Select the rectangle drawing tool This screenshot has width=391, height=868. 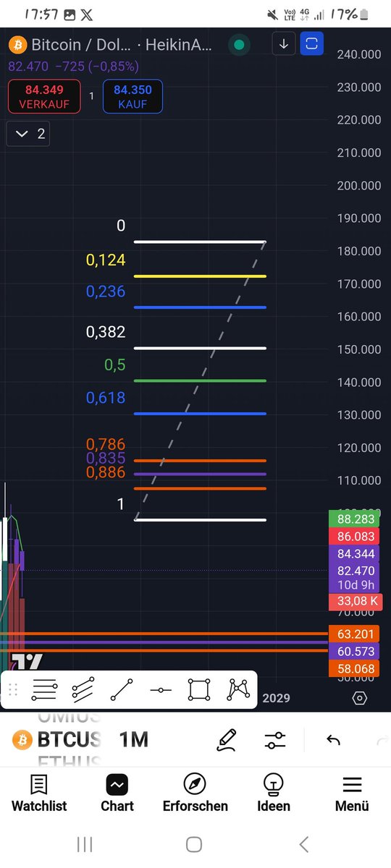point(199,689)
